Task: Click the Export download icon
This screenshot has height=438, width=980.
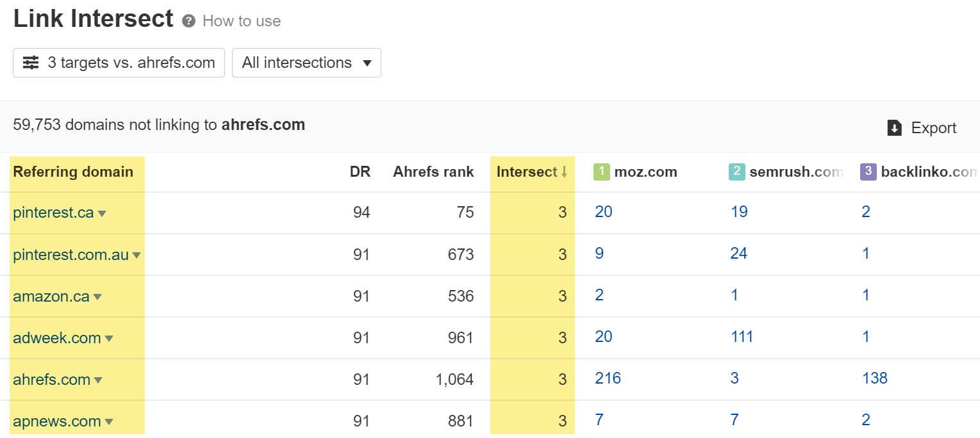Action: tap(895, 127)
